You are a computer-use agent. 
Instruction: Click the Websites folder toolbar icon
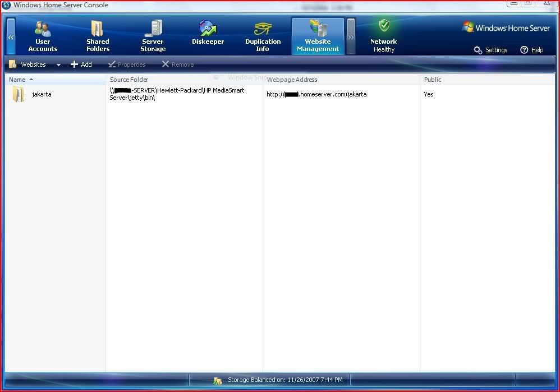(13, 64)
